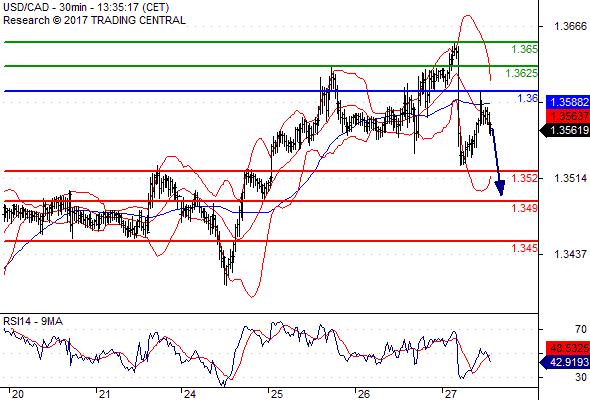Click date label 26 on time axis

[363, 394]
